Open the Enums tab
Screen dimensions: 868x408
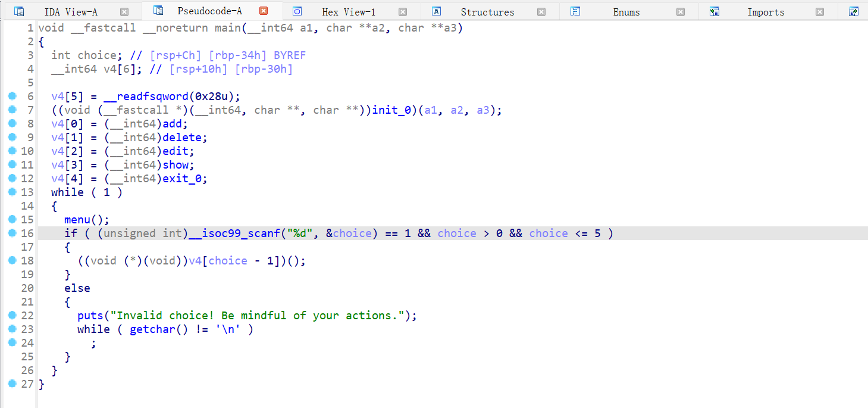[626, 12]
